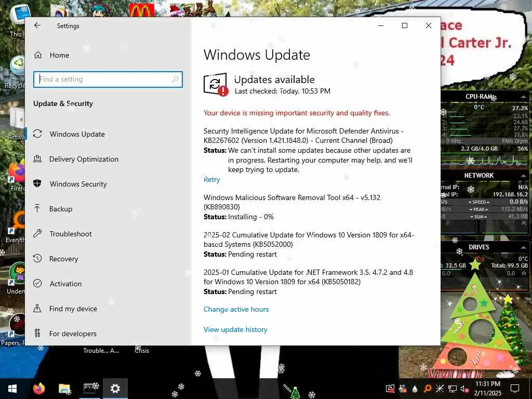Screen dimensions: 532x399
Task: Click the colorful people tray icon with red badge
Action: point(403,389)
